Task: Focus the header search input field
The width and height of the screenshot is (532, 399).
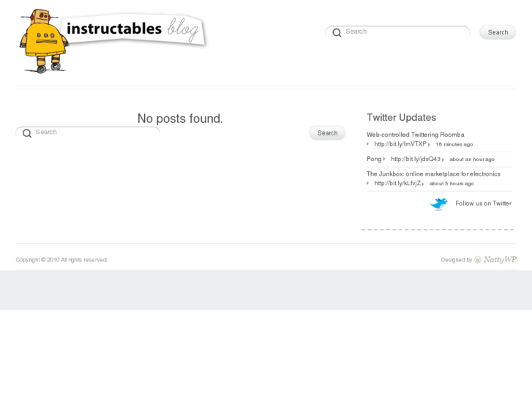Action: (x=404, y=32)
